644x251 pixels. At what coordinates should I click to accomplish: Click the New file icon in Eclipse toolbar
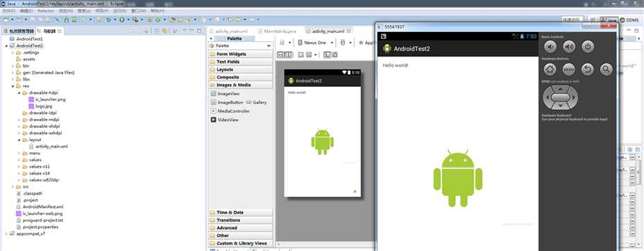tap(6, 19)
